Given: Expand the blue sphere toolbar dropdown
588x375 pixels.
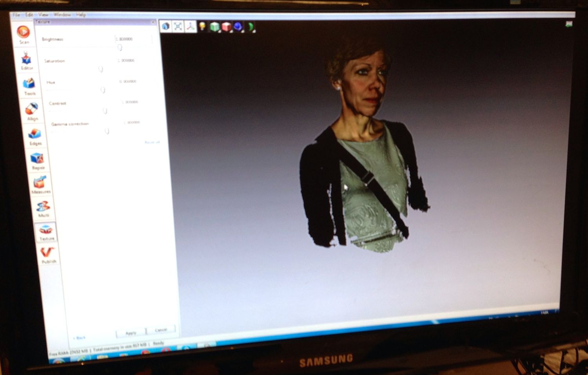Looking at the screenshot, I should pyautogui.click(x=238, y=27).
